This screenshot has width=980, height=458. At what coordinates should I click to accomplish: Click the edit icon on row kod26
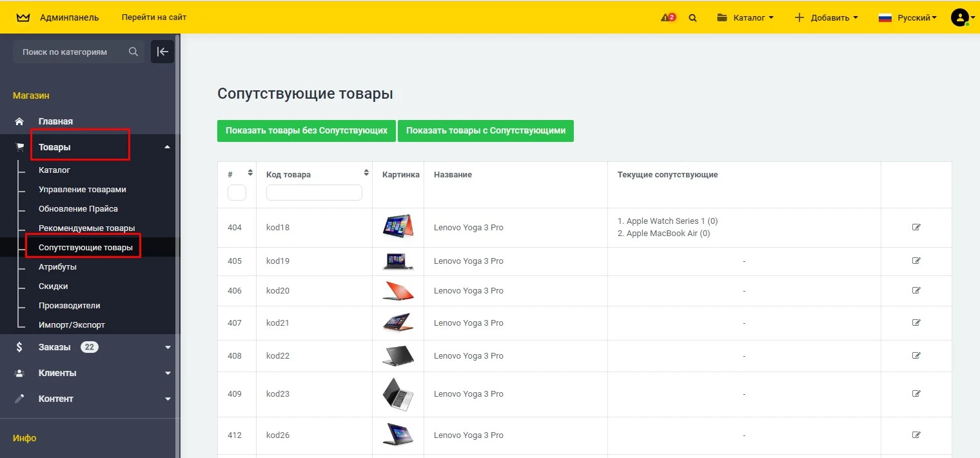(x=916, y=435)
